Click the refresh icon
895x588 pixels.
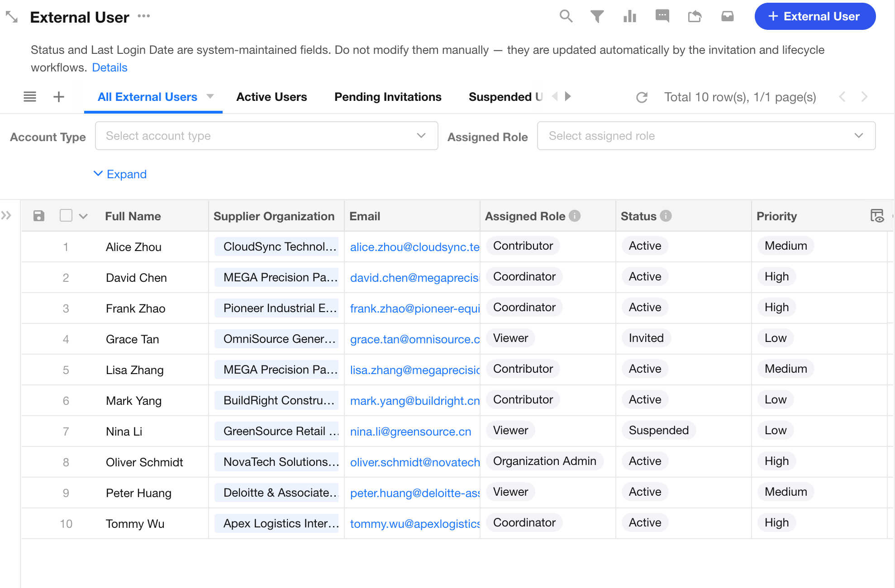[642, 97]
